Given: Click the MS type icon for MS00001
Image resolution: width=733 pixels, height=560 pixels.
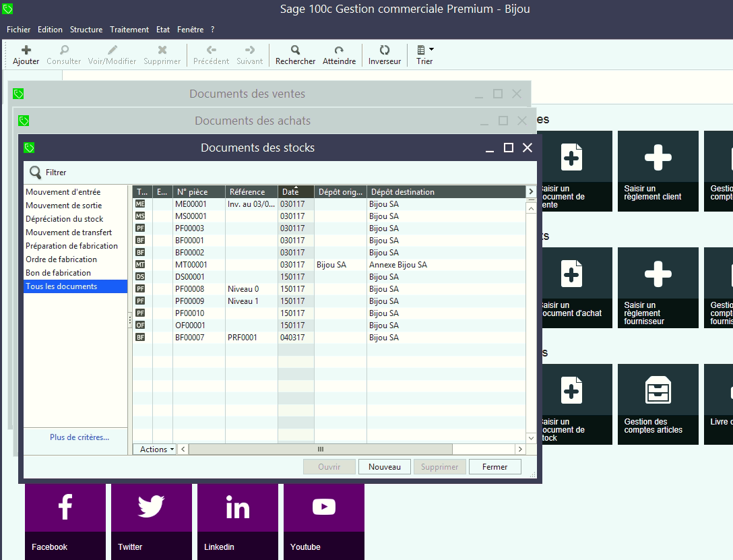Looking at the screenshot, I should coord(140,216).
